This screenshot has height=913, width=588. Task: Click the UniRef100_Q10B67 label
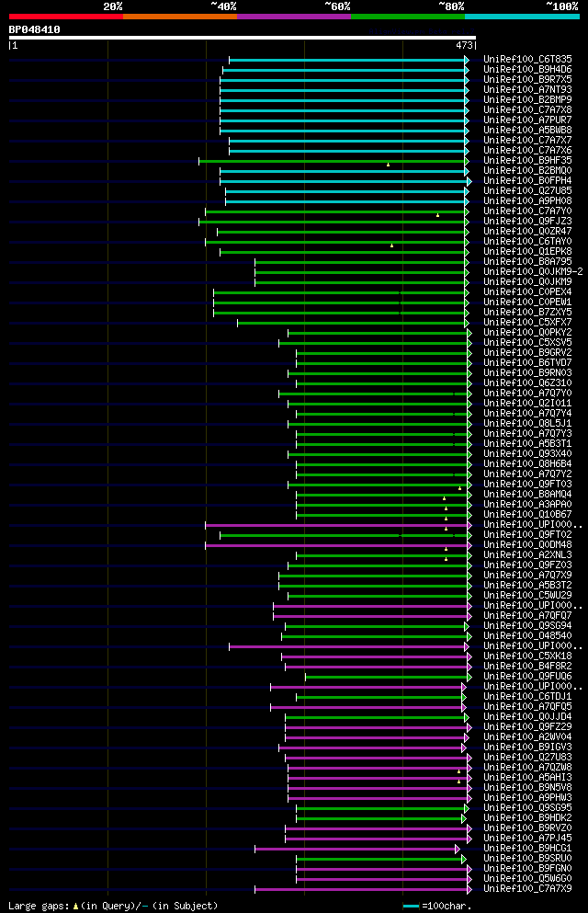point(527,515)
